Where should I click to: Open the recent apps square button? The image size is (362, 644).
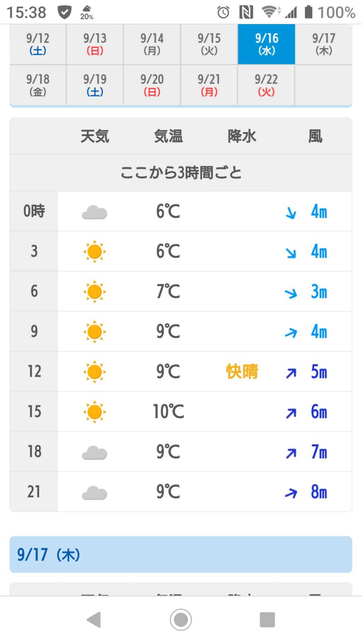click(267, 620)
